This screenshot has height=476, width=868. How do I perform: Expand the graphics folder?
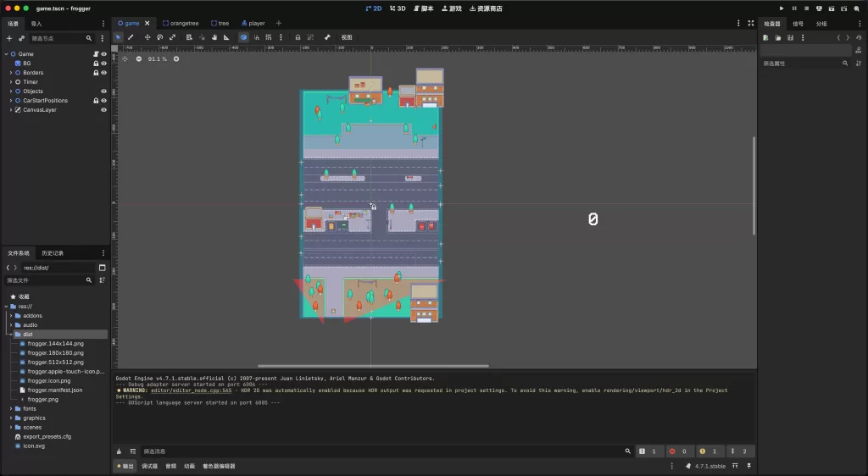click(11, 418)
